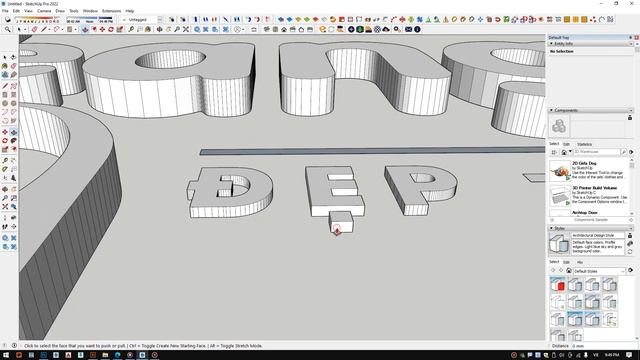The image size is (640, 360).
Task: Select 3D Printer Build Volume component
Action: [x=560, y=195]
